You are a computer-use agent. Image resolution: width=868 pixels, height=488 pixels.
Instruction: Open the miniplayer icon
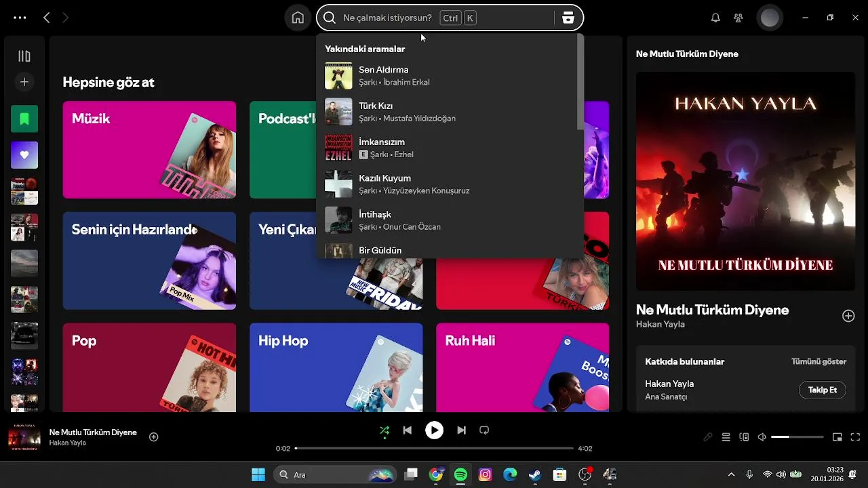click(837, 437)
